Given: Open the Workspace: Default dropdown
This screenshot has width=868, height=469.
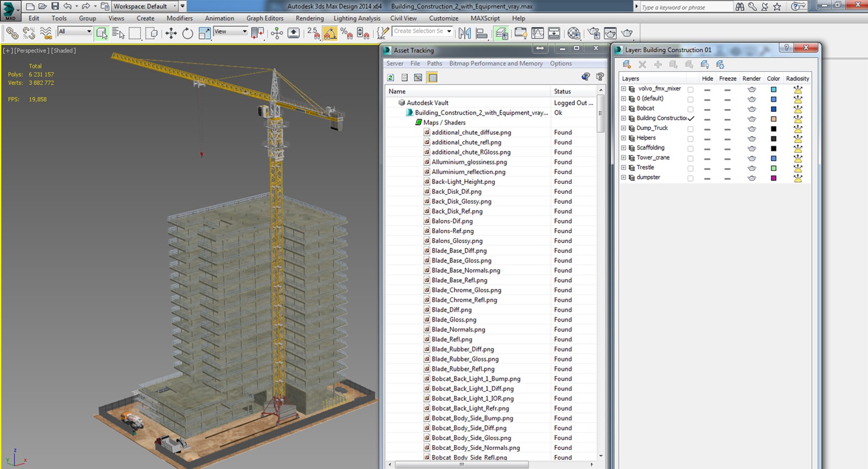Looking at the screenshot, I should [145, 6].
